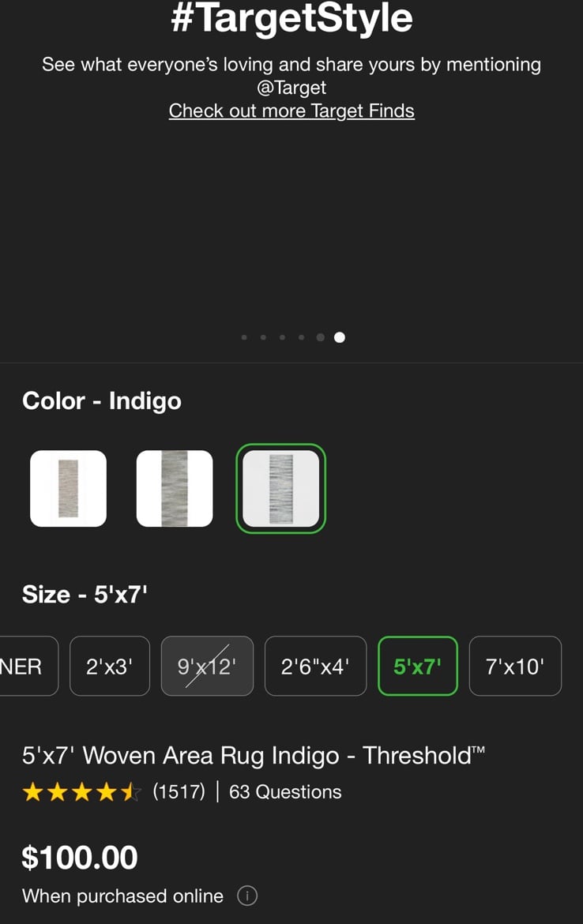The image size is (583, 924).
Task: Go to the third carousel dot
Action: 282,338
